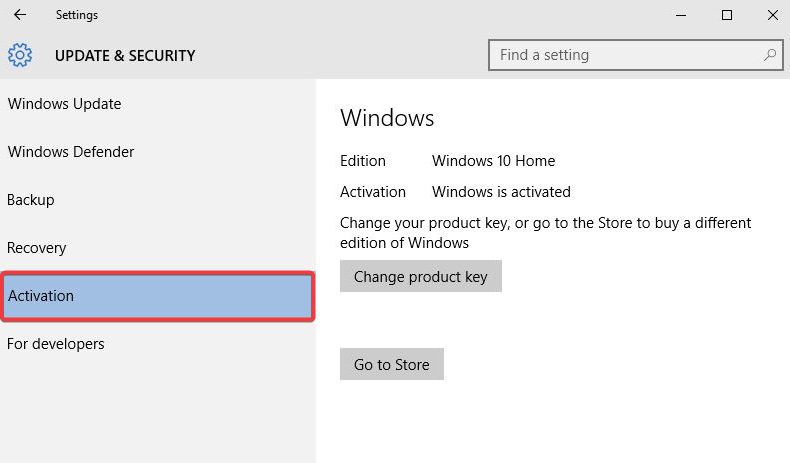The image size is (790, 463).
Task: Select the highlighted Activation item
Action: (x=158, y=296)
